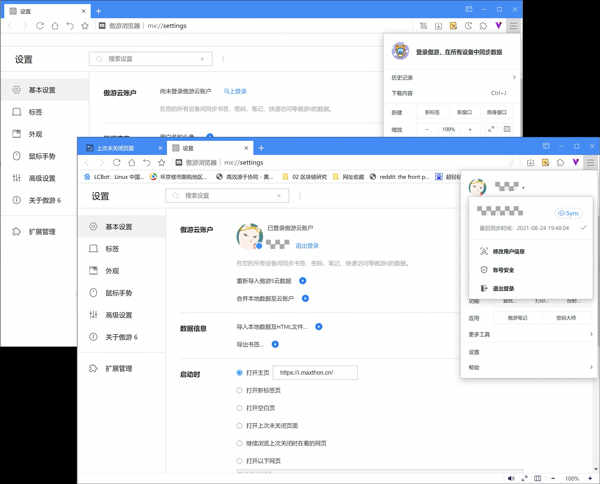600x484 pixels.
Task: Select 打开新标签页 startup radio button
Action: [x=240, y=390]
